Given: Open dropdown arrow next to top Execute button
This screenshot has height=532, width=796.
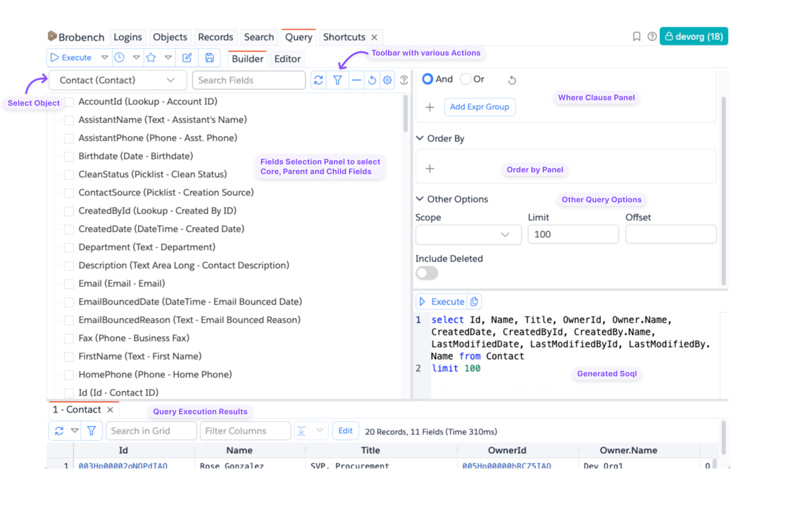Looking at the screenshot, I should point(104,58).
